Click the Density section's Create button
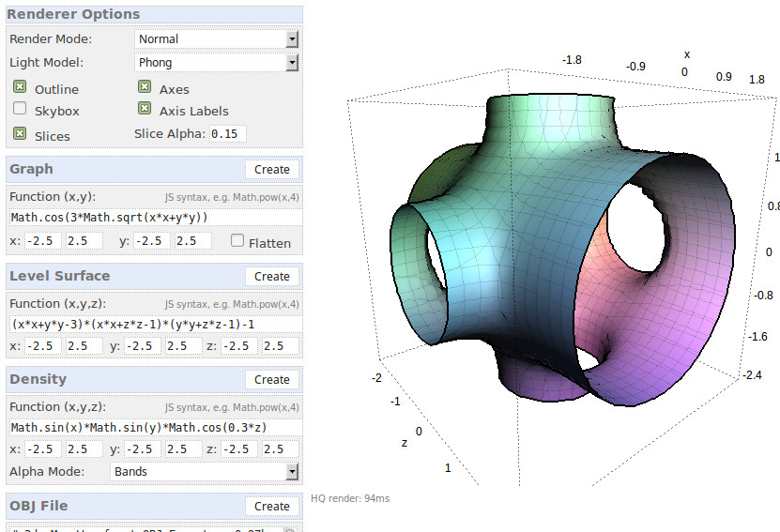This screenshot has height=532, width=780. (272, 380)
